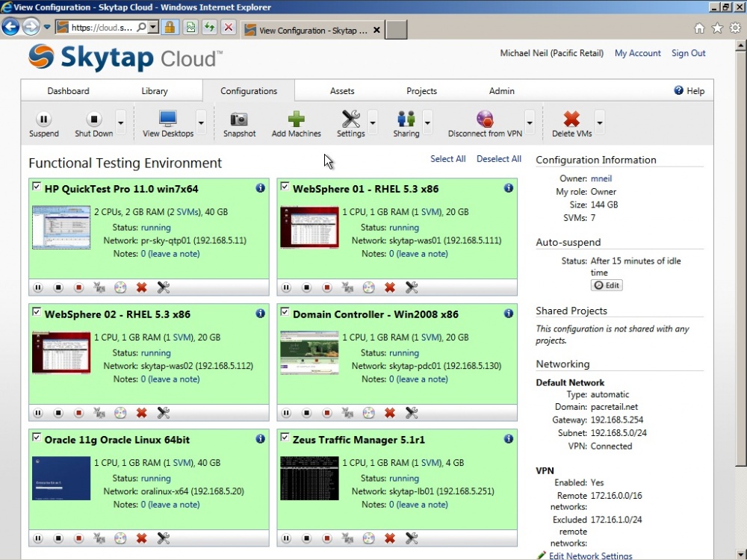Show info for HP QuickTest Pro VM
This screenshot has height=560, width=747.
(x=260, y=188)
